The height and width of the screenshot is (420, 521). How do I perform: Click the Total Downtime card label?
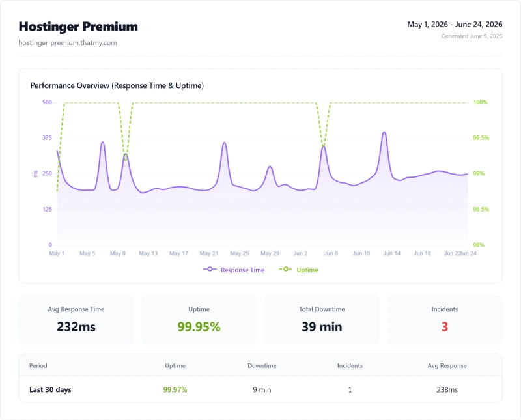click(x=322, y=309)
